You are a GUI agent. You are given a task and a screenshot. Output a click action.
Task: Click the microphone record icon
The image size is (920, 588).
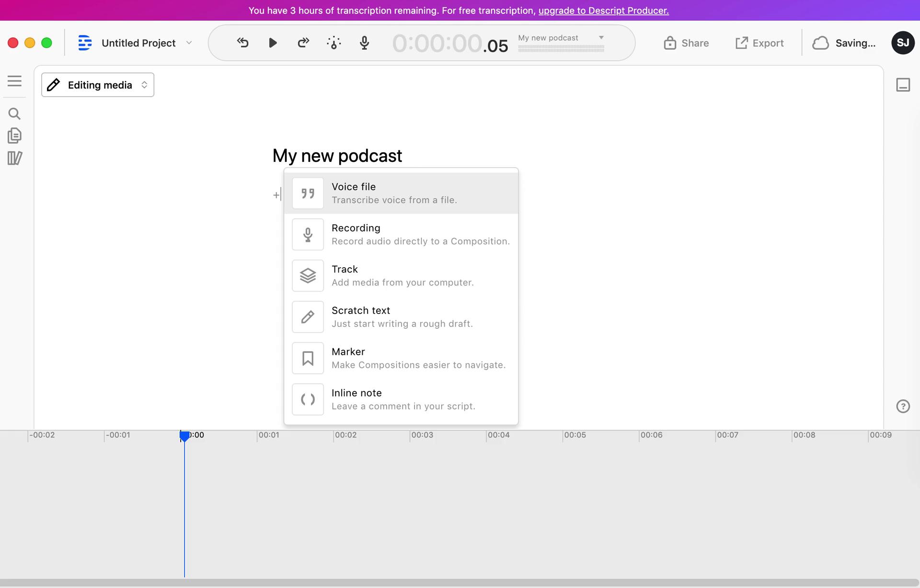point(363,42)
